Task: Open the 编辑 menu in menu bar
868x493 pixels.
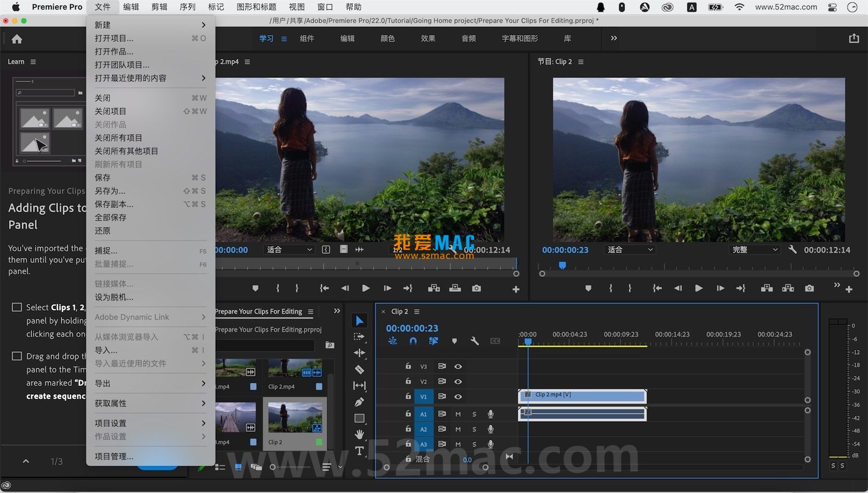Action: 131,7
